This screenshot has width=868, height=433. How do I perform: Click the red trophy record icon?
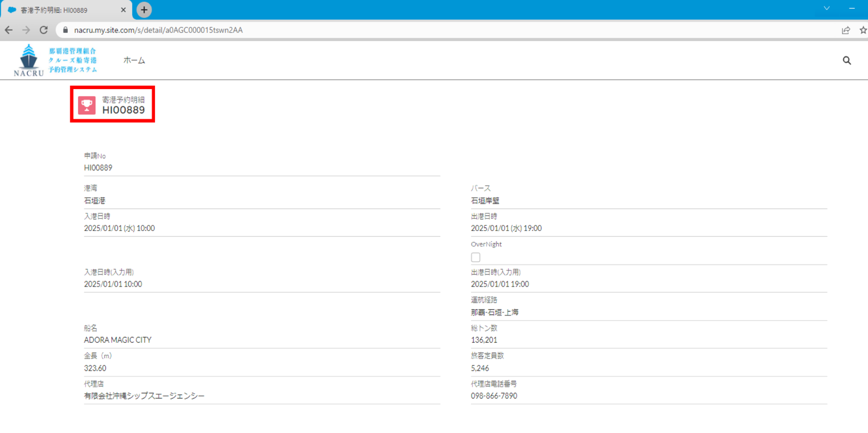click(x=87, y=105)
